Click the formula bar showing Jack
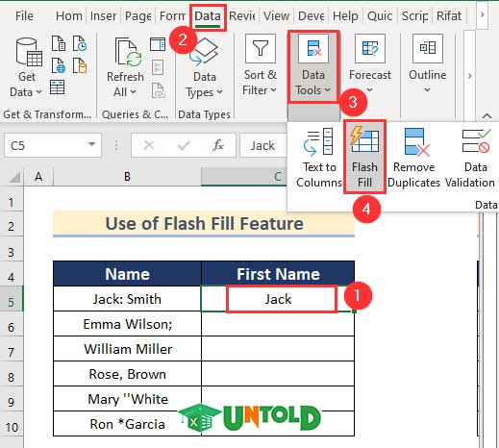This screenshot has height=448, width=499. pyautogui.click(x=263, y=146)
